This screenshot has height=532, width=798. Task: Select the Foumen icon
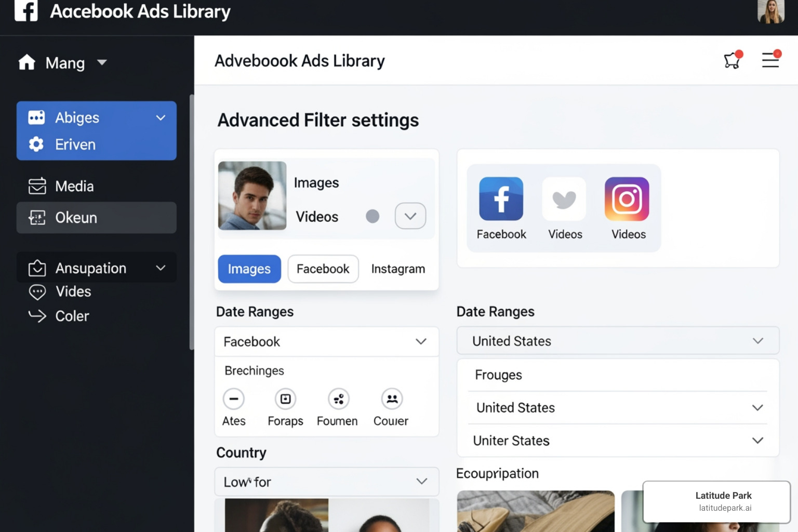click(338, 399)
